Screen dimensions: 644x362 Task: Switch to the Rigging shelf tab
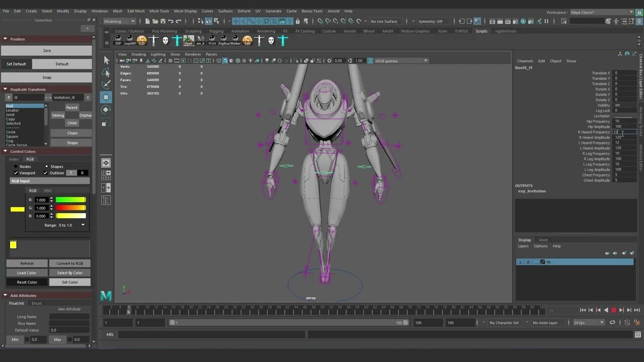pyautogui.click(x=216, y=31)
